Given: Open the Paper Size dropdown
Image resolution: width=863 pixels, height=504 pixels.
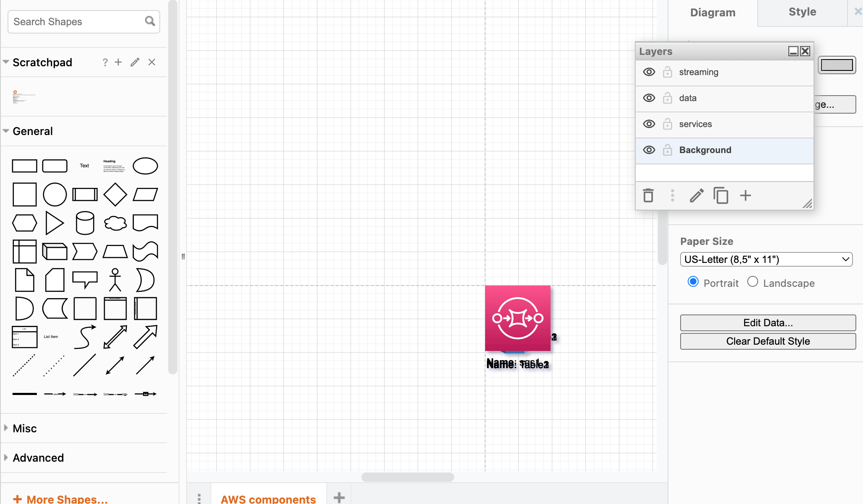Looking at the screenshot, I should (x=766, y=259).
